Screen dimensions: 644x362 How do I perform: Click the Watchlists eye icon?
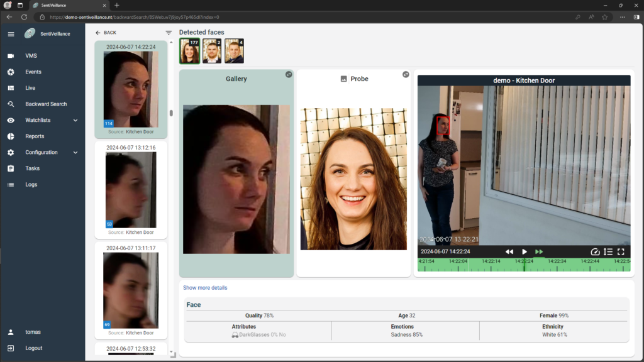click(x=11, y=120)
